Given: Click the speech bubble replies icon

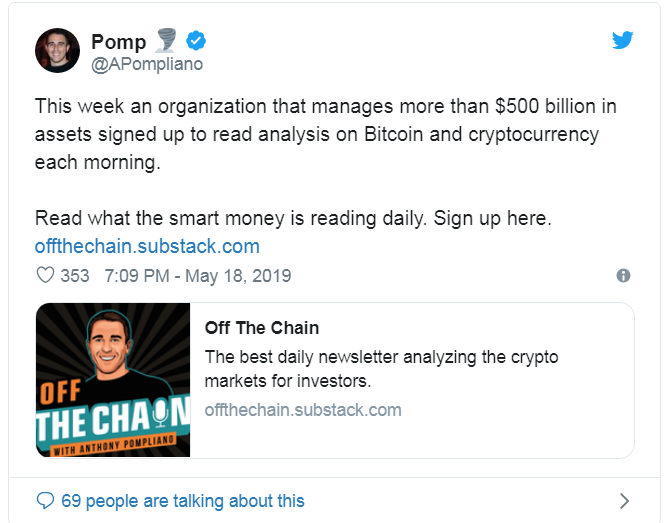Looking at the screenshot, I should pos(45,500).
